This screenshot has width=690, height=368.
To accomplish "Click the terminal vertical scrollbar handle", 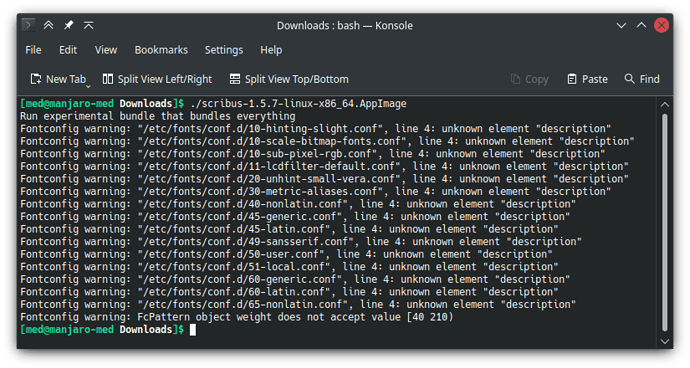I will pyautogui.click(x=664, y=223).
